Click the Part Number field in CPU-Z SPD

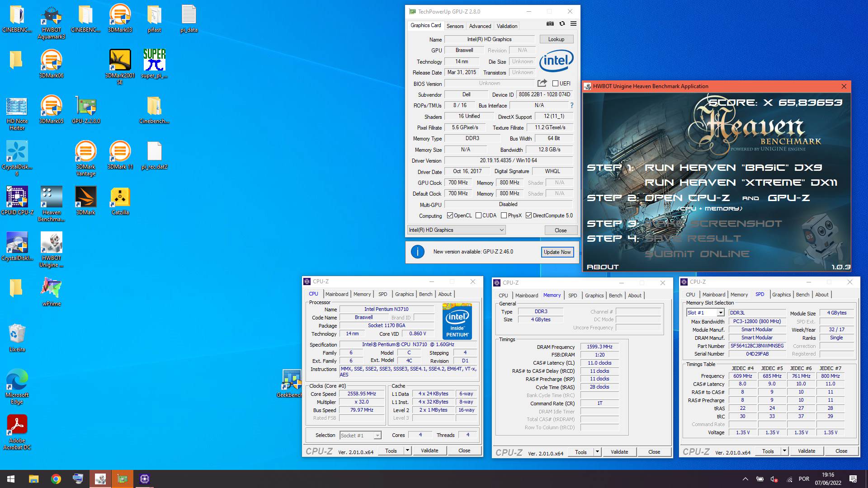click(x=757, y=346)
